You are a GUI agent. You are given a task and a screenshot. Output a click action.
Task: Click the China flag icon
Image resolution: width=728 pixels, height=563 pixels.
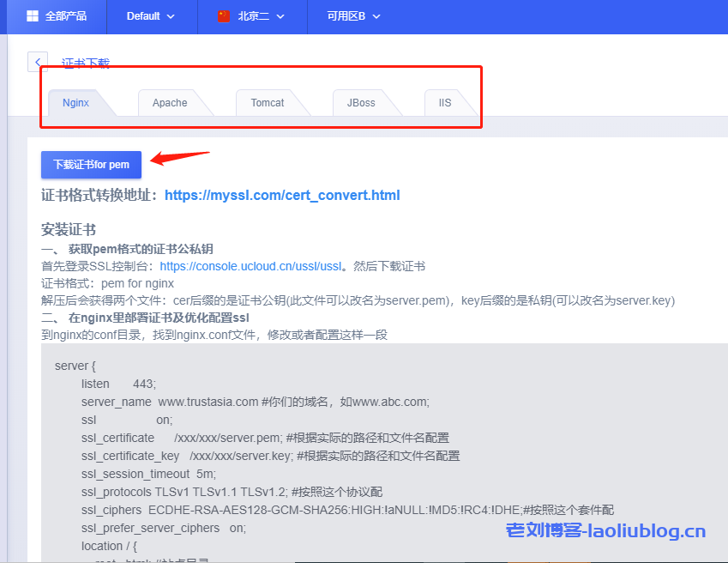(224, 16)
